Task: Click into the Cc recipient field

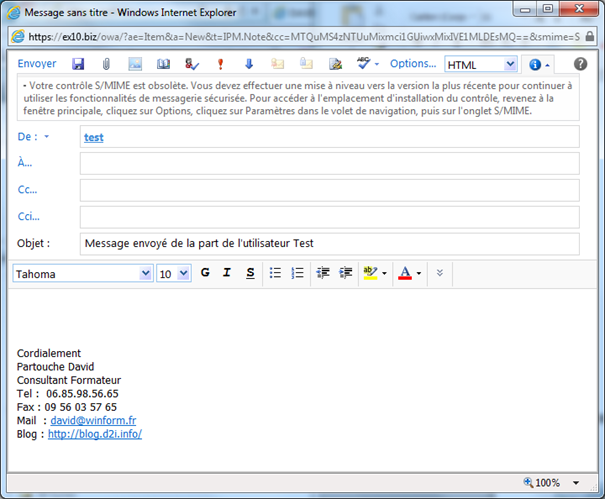Action: pyautogui.click(x=329, y=190)
